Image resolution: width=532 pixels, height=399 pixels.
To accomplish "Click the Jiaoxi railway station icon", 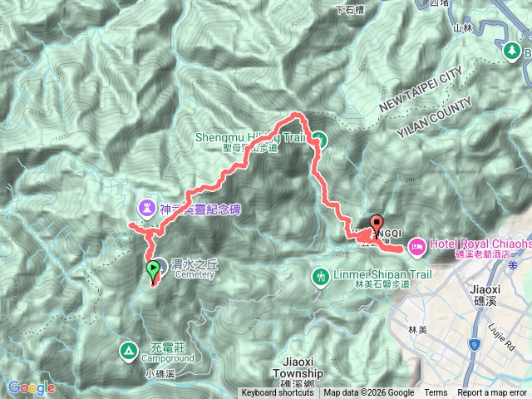I will (x=513, y=265).
